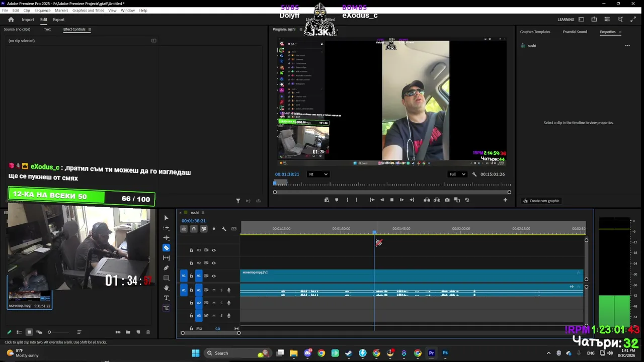Stop playback in Program monitor
This screenshot has width=644, height=362.
click(391, 200)
